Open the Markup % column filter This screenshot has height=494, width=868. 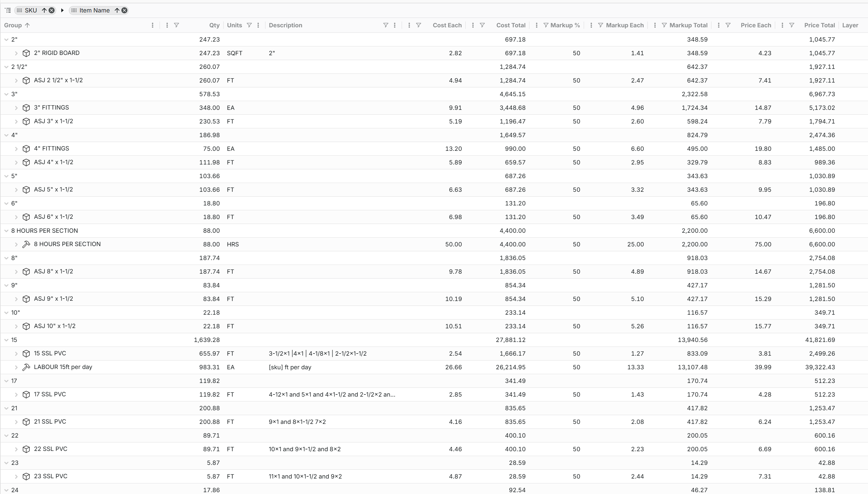[x=546, y=25]
